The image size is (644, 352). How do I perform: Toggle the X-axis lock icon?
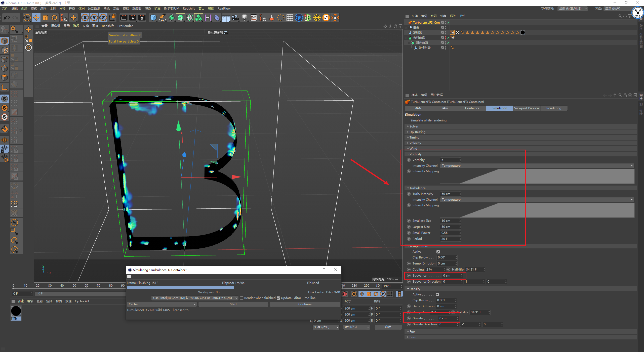point(85,18)
